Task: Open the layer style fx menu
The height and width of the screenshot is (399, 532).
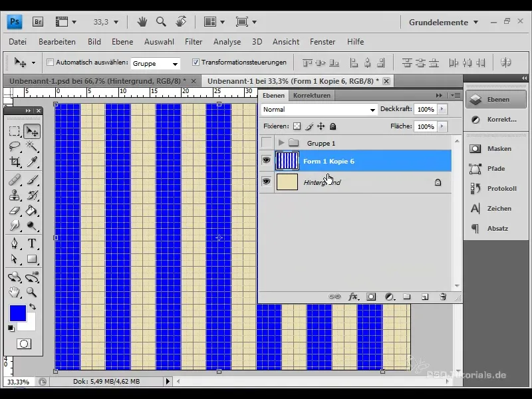Action: pos(354,297)
